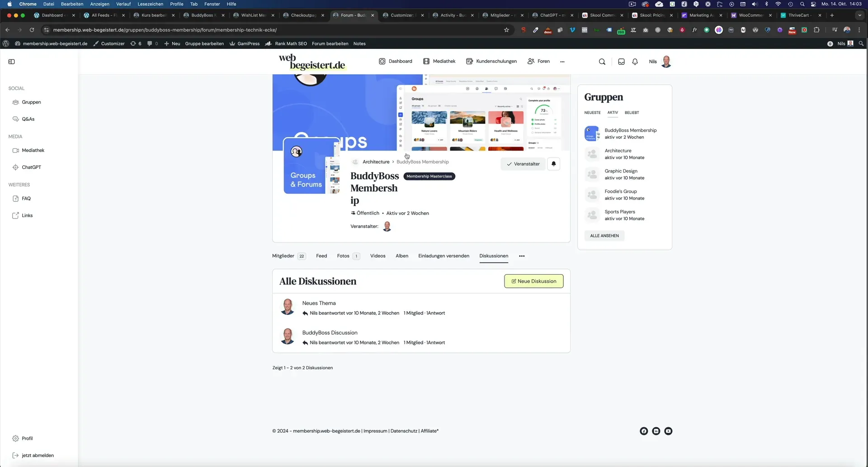This screenshot has height=467, width=868.
Task: Click the YouTube footer icon
Action: (668, 431)
